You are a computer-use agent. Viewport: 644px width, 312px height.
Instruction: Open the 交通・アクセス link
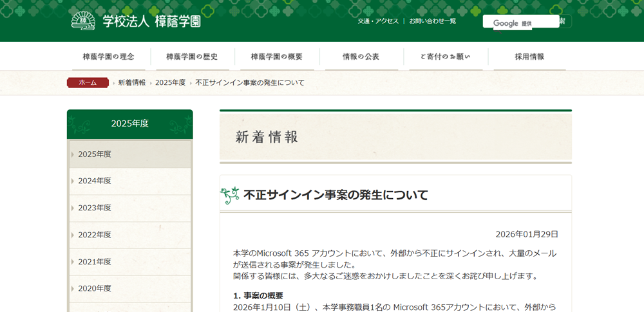coord(378,21)
